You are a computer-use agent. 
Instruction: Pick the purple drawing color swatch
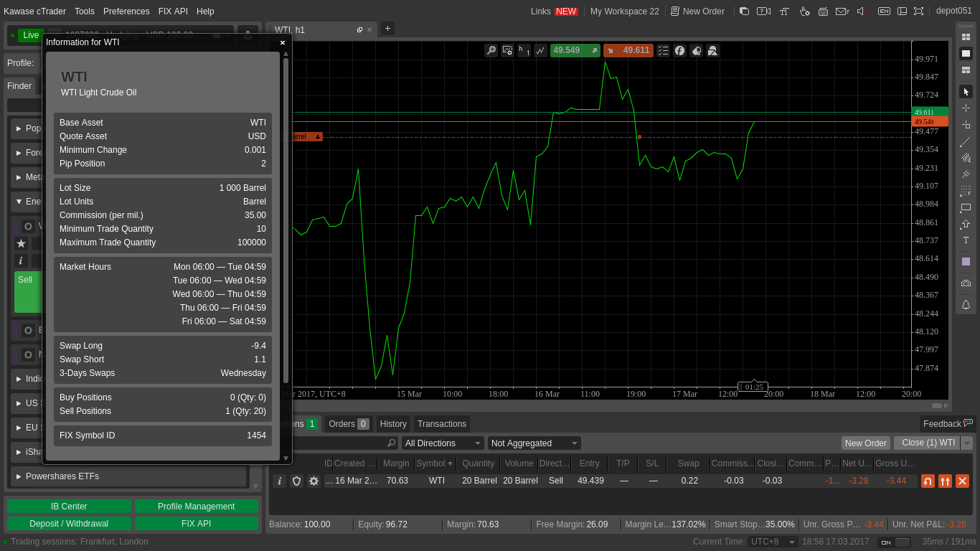[x=966, y=261]
